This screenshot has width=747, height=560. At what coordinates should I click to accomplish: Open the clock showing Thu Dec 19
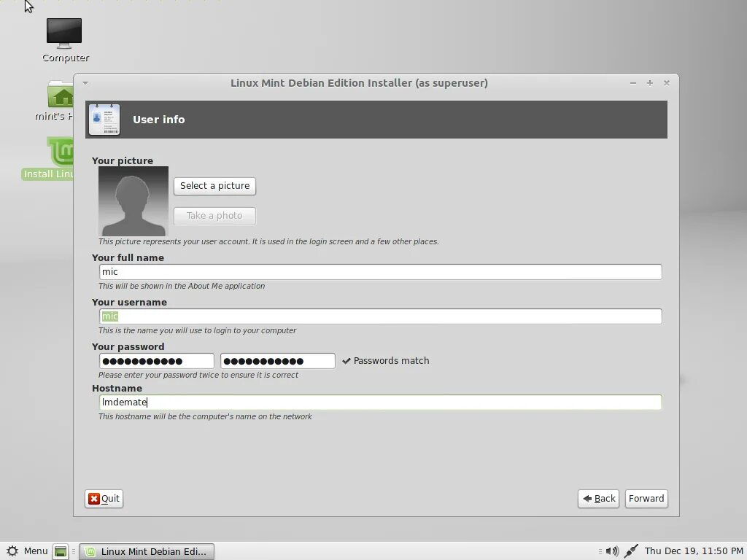694,551
